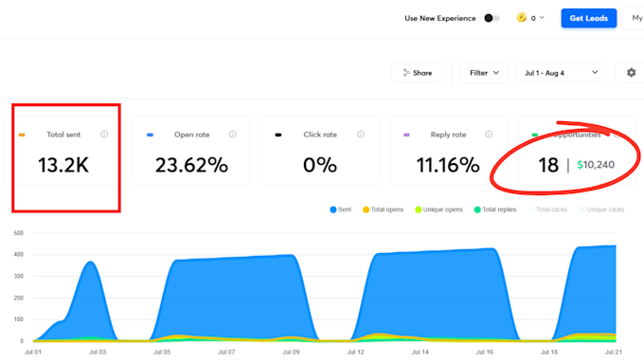Open the Filter dropdown

pyautogui.click(x=484, y=73)
